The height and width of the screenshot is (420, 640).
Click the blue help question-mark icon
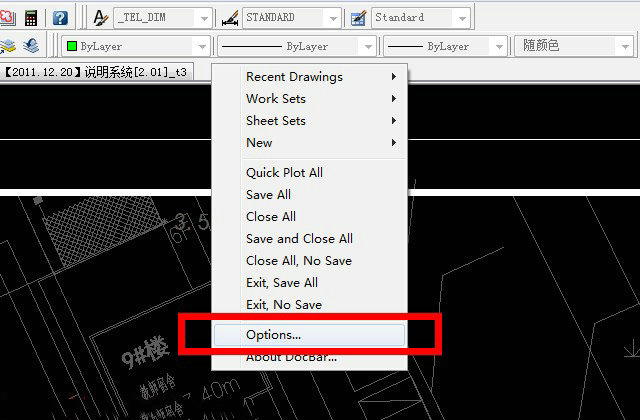pyautogui.click(x=60, y=18)
